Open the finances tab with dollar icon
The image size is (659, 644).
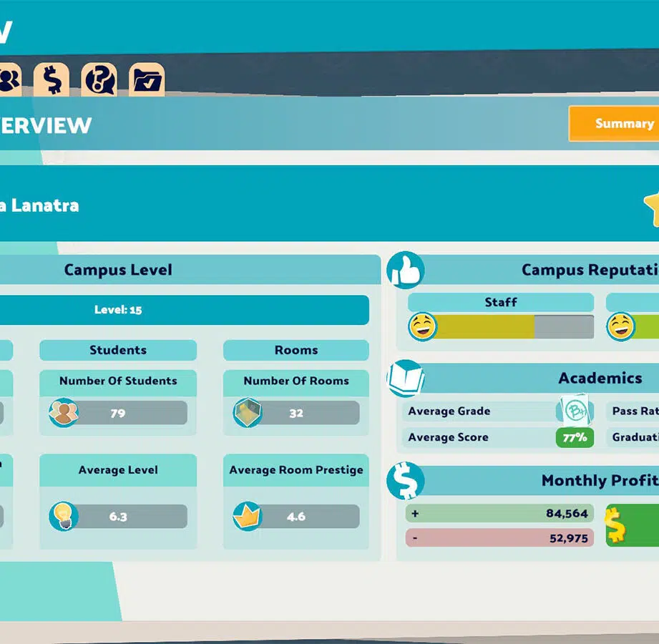pyautogui.click(x=52, y=79)
